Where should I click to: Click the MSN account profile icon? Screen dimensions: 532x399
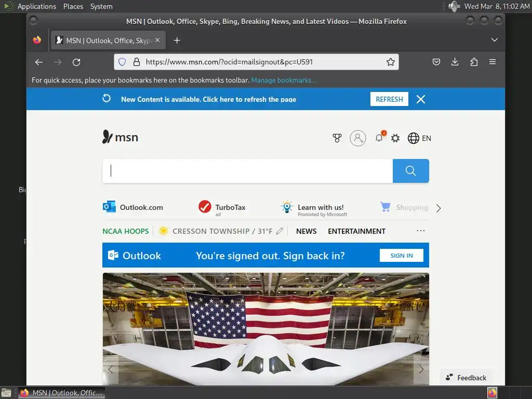pos(358,138)
